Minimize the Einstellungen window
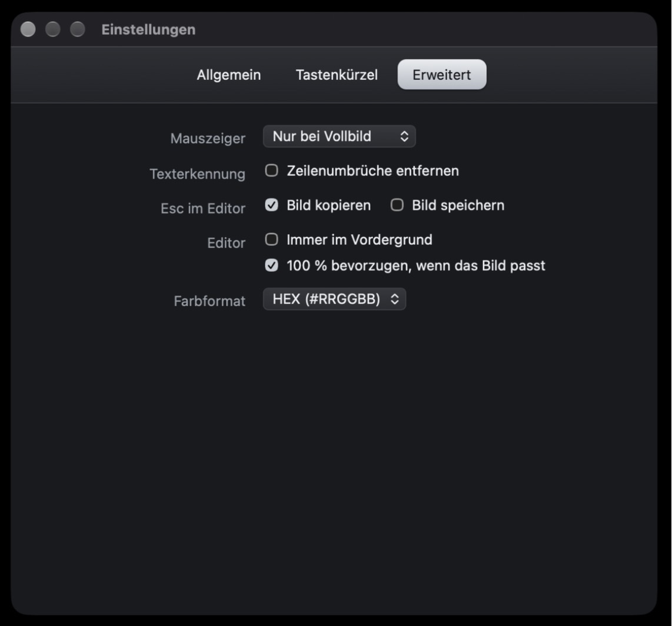Viewport: 672px width, 626px height. [x=53, y=29]
